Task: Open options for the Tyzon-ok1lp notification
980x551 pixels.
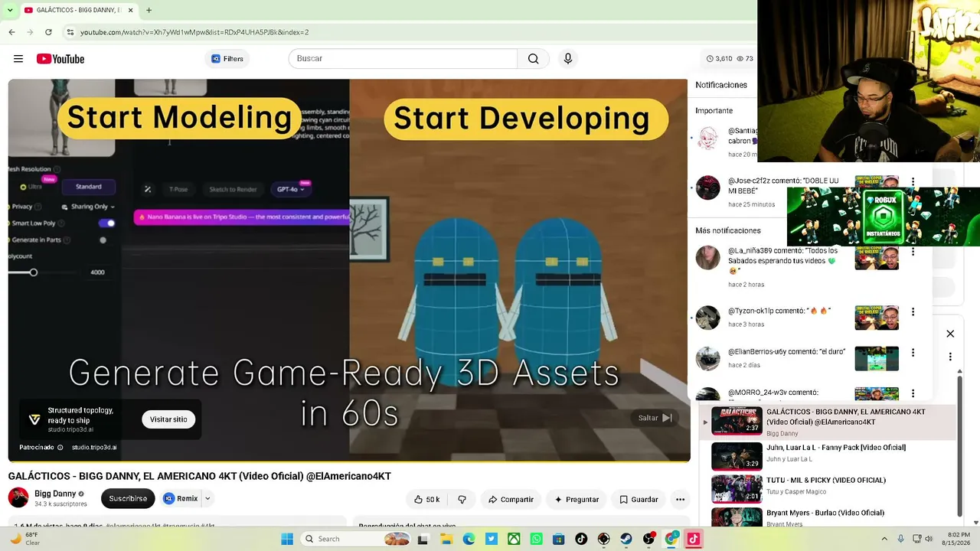Action: [913, 311]
